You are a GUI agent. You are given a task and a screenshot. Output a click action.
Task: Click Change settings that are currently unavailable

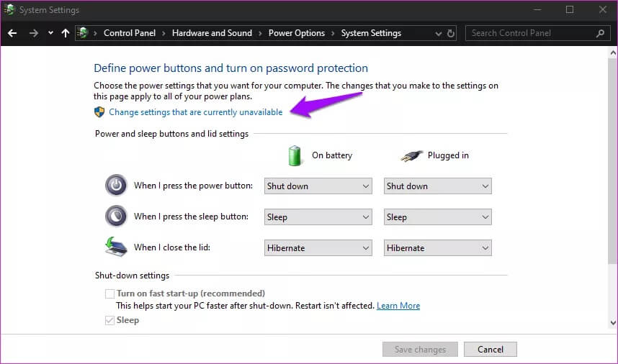tap(195, 112)
